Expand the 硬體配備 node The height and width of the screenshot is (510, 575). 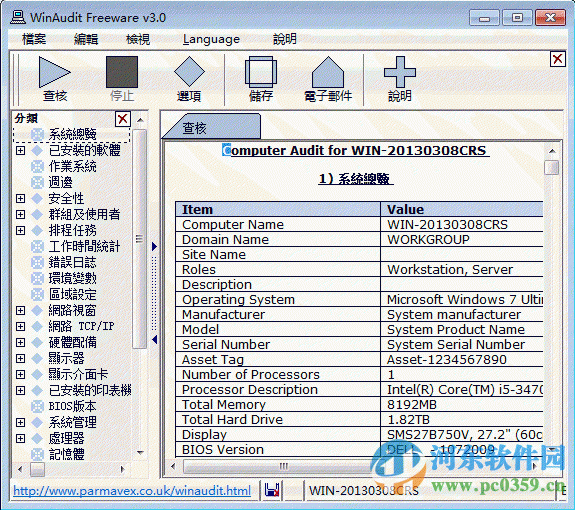(x=21, y=342)
